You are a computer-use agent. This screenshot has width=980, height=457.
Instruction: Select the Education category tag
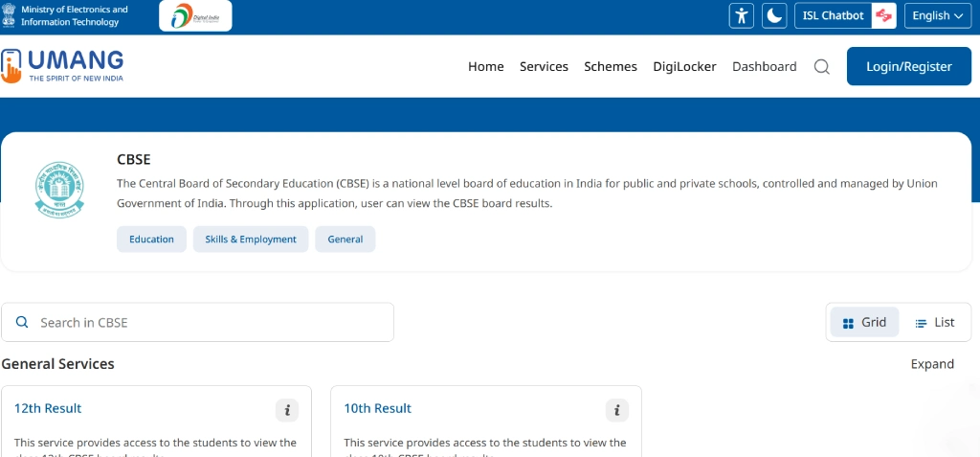point(151,240)
